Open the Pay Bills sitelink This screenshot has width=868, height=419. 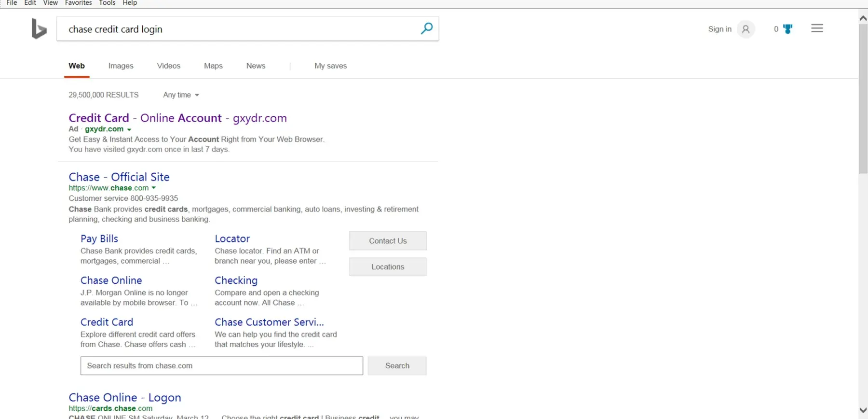(99, 238)
